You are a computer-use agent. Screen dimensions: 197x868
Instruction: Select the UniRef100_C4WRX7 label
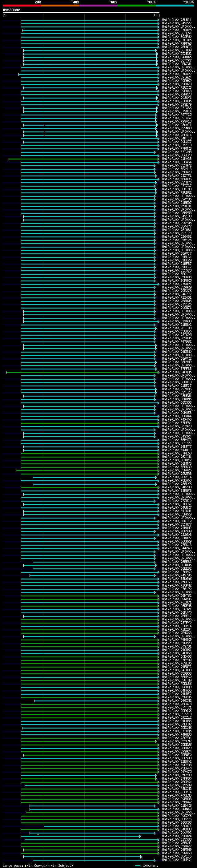[x=177, y=508]
